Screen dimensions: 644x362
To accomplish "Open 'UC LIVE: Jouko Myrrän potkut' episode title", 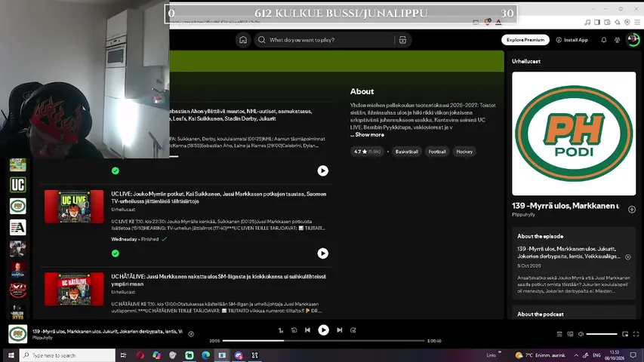I will point(218,198).
